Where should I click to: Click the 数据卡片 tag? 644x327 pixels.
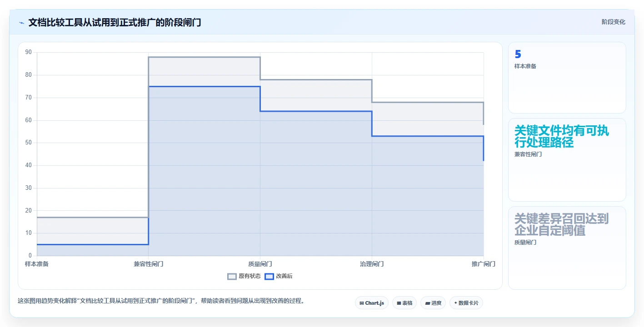[466, 303]
